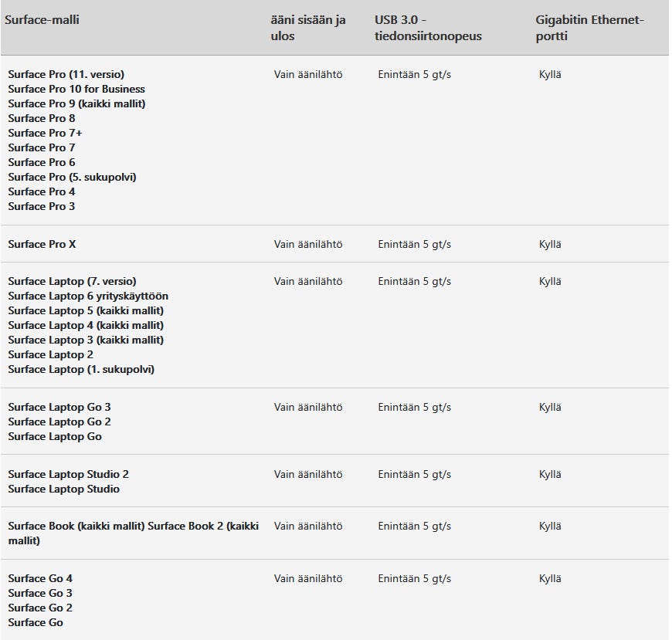The width and height of the screenshot is (672, 640).
Task: Click "Vain äänilähtö" beside Surface Go 4
Action: (x=308, y=579)
